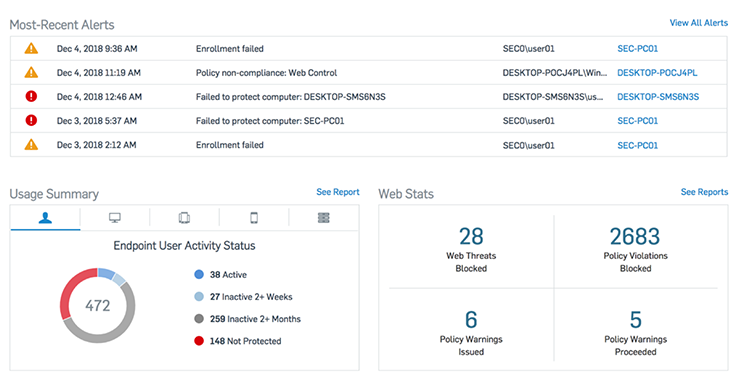
Task: Click red error icon for Dec 3 5:37 AM alert
Action: click(31, 121)
